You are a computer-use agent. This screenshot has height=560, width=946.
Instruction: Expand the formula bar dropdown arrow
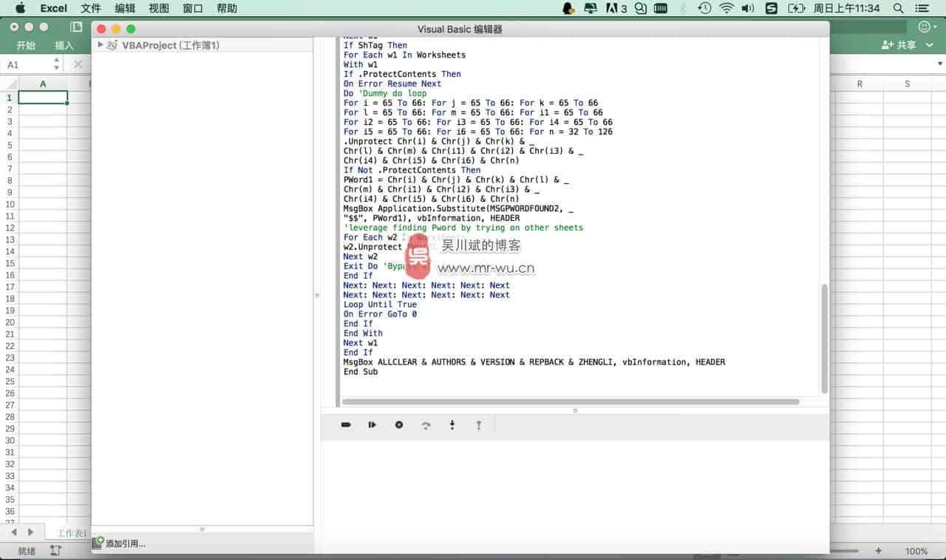click(x=940, y=64)
